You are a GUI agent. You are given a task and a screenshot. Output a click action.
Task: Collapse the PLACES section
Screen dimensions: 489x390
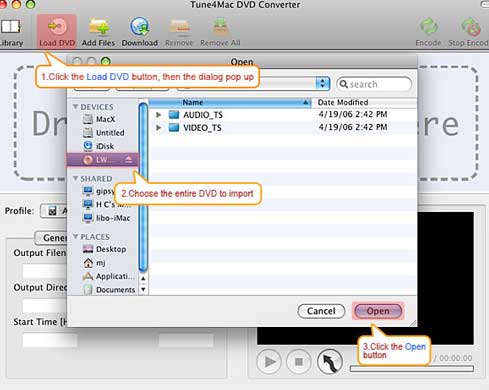(75, 237)
